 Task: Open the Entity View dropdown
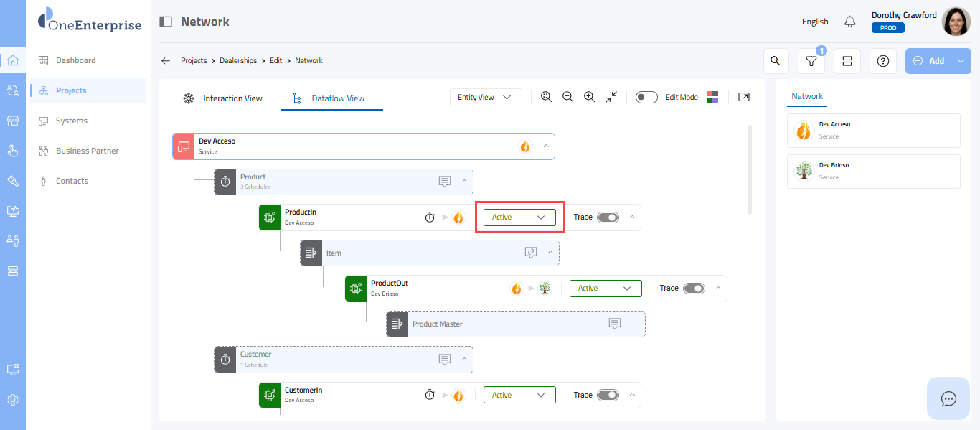coord(486,97)
